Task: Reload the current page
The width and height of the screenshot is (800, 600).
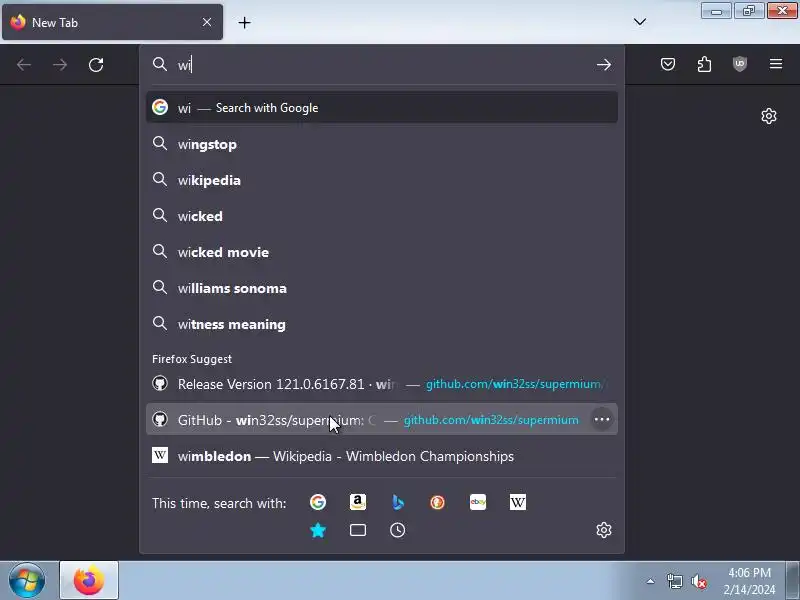Action: [96, 65]
